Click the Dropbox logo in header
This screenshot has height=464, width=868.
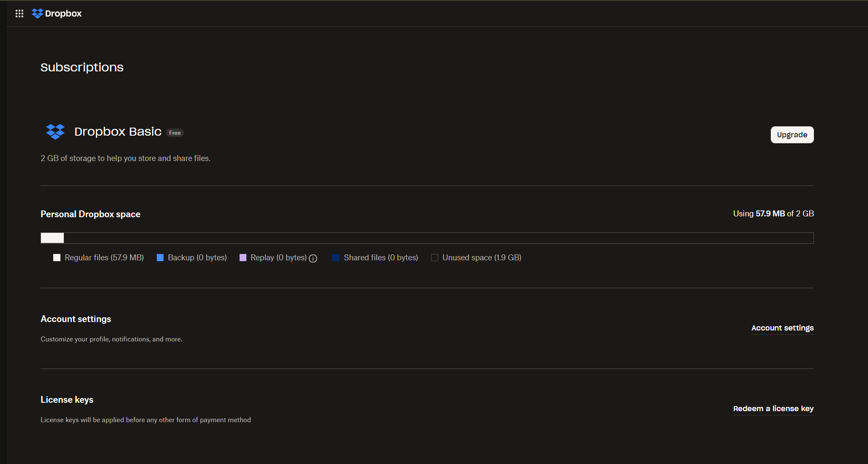(x=38, y=14)
